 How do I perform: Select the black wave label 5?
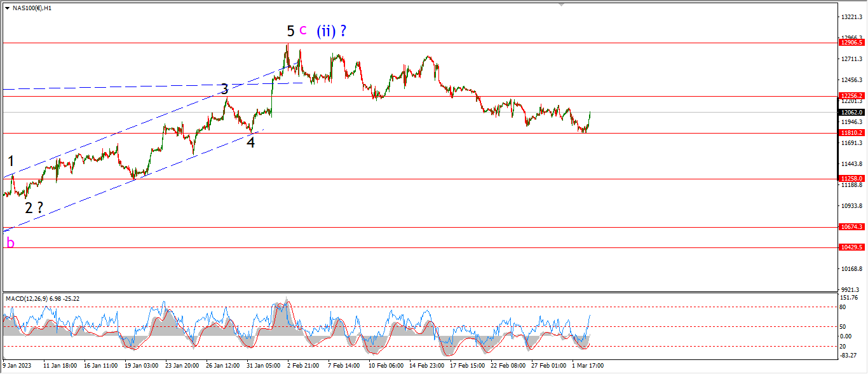290,31
